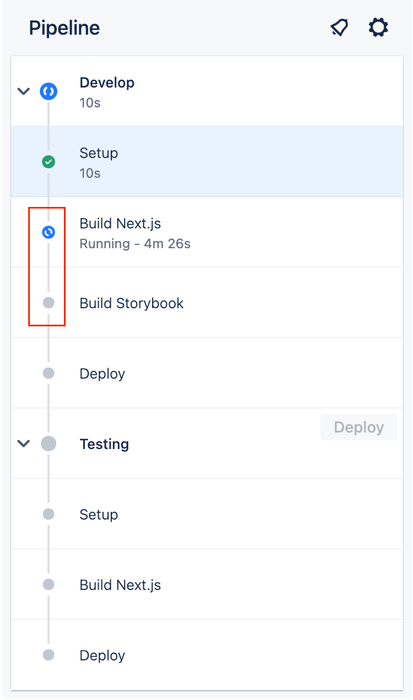Click the pending dot next to Testing Setup
The width and height of the screenshot is (413, 700).
49,514
